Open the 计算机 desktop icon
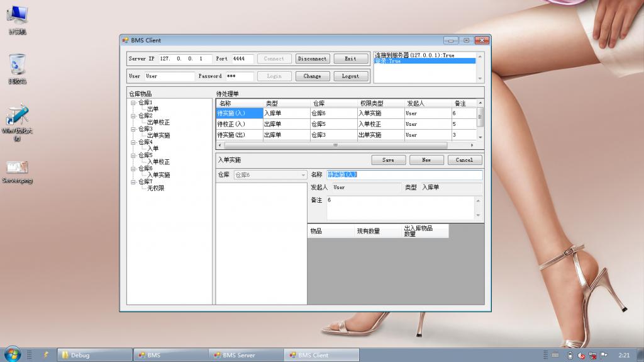644x362 pixels. (x=17, y=17)
